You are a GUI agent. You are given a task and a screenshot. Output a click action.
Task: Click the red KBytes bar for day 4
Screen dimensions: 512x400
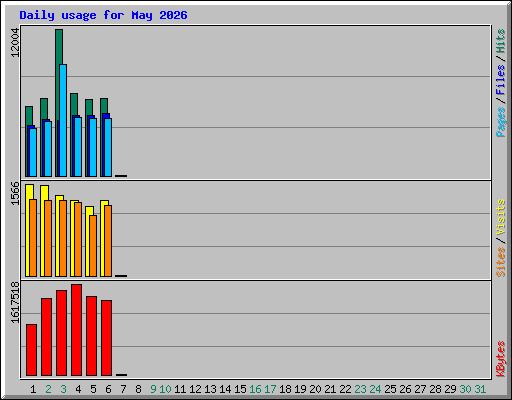(x=76, y=330)
